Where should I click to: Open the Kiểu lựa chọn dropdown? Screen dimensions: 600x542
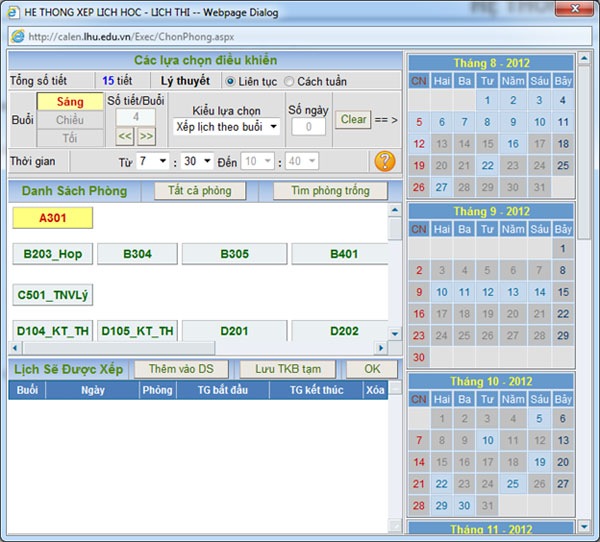[x=226, y=127]
